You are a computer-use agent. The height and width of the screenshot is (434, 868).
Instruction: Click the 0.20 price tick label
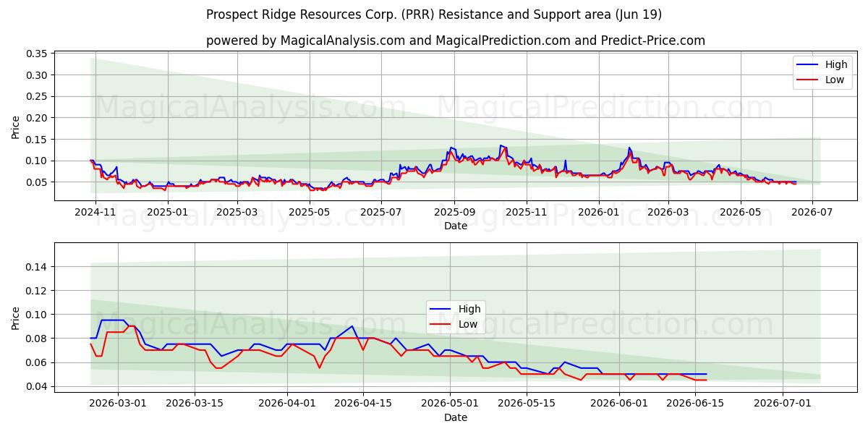(x=36, y=118)
